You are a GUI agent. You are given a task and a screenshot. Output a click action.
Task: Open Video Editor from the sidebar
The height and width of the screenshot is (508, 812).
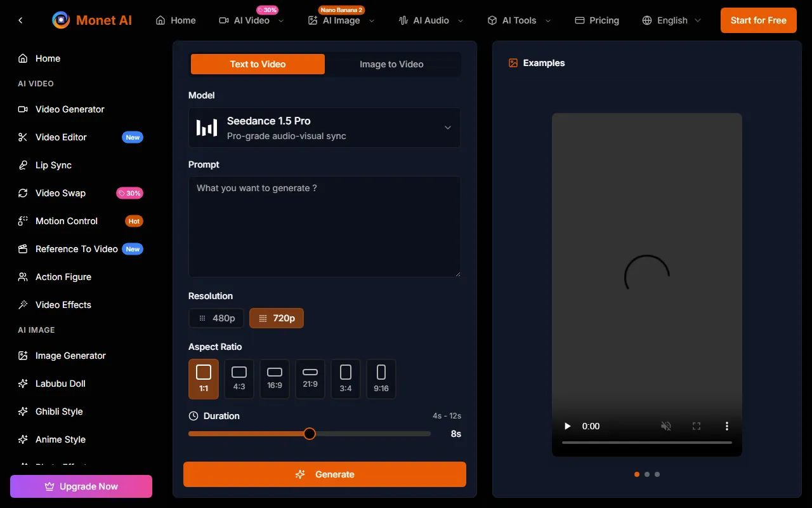(x=61, y=137)
